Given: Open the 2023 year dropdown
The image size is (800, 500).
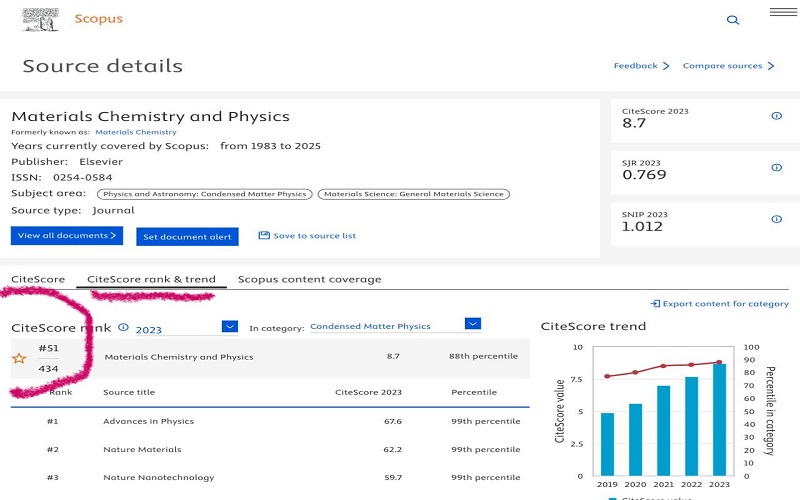Looking at the screenshot, I should pyautogui.click(x=229, y=327).
